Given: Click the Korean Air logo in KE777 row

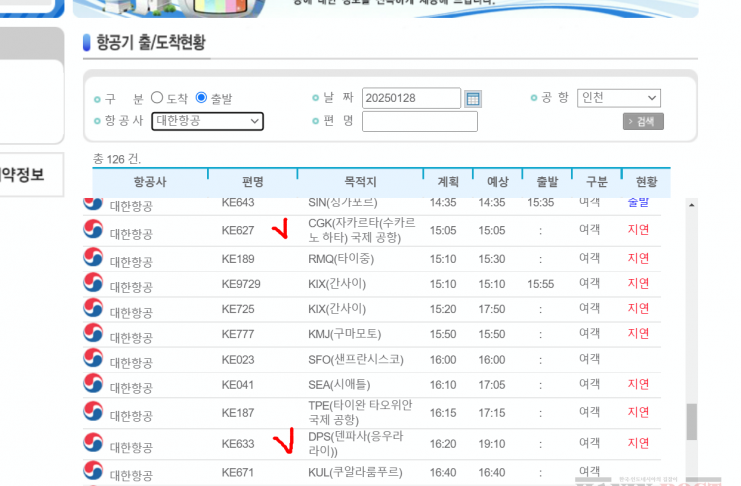Looking at the screenshot, I should 93,333.
